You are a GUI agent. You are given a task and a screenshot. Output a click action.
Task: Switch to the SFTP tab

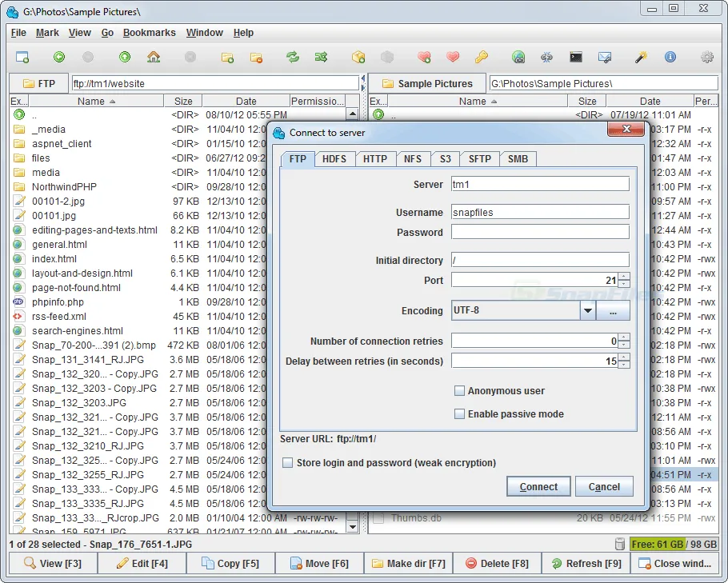point(480,159)
